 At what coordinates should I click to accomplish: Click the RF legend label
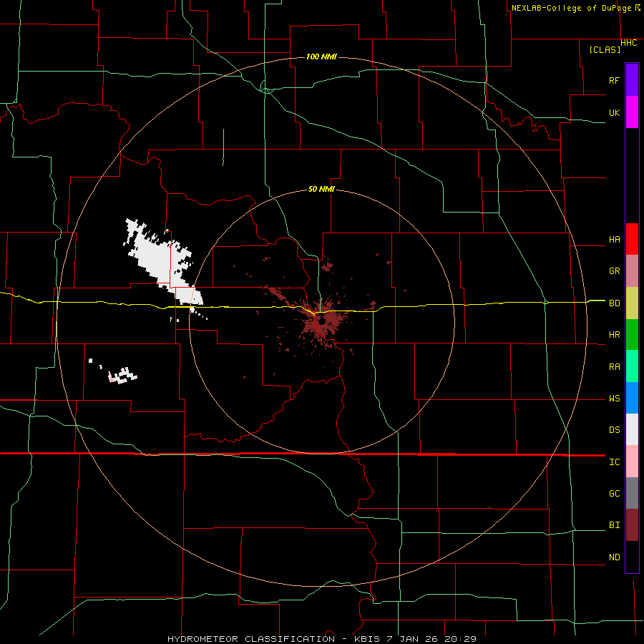click(614, 80)
